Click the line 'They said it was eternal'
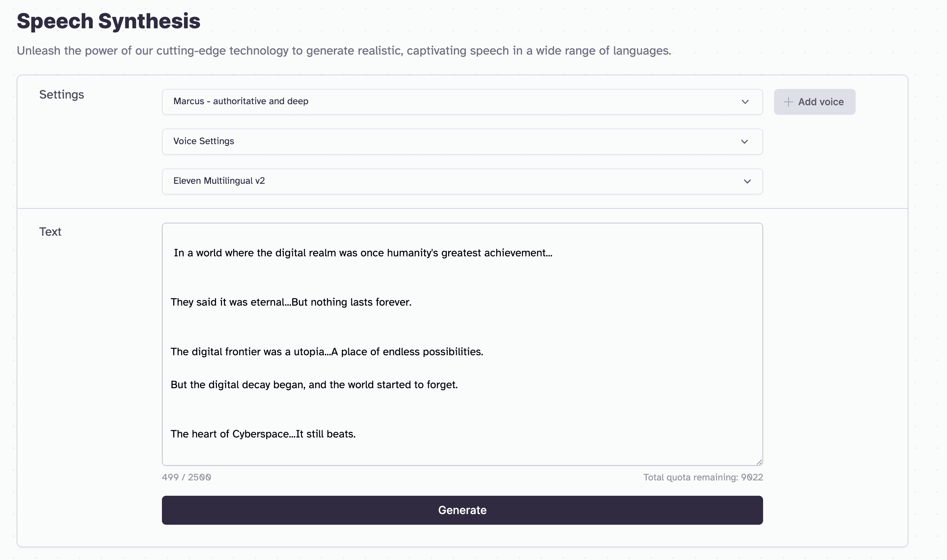947x560 pixels. coord(291,302)
